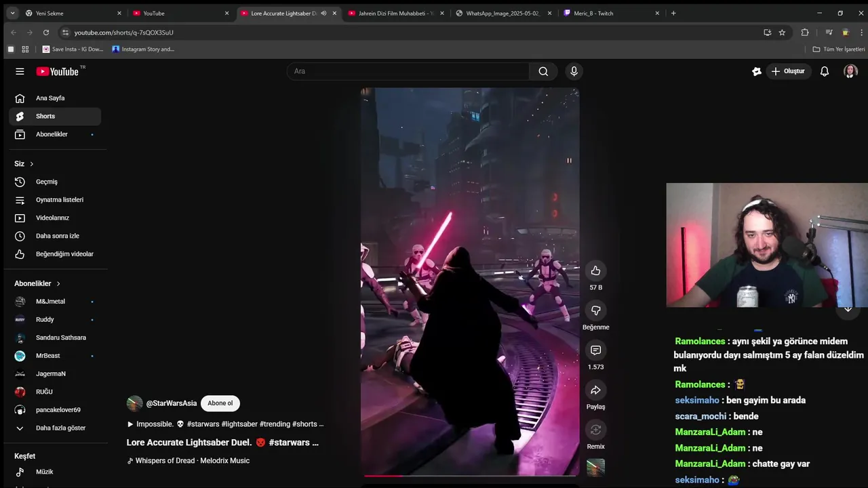Open Tüm Yer İşaretleri folder

point(839,49)
